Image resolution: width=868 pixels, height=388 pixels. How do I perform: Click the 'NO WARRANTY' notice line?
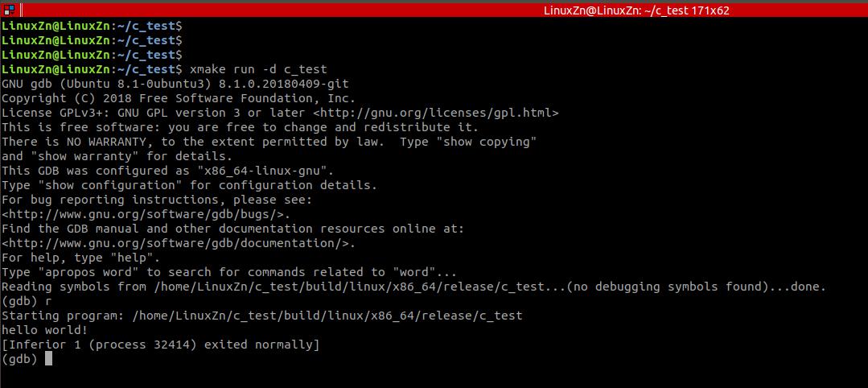[x=269, y=142]
